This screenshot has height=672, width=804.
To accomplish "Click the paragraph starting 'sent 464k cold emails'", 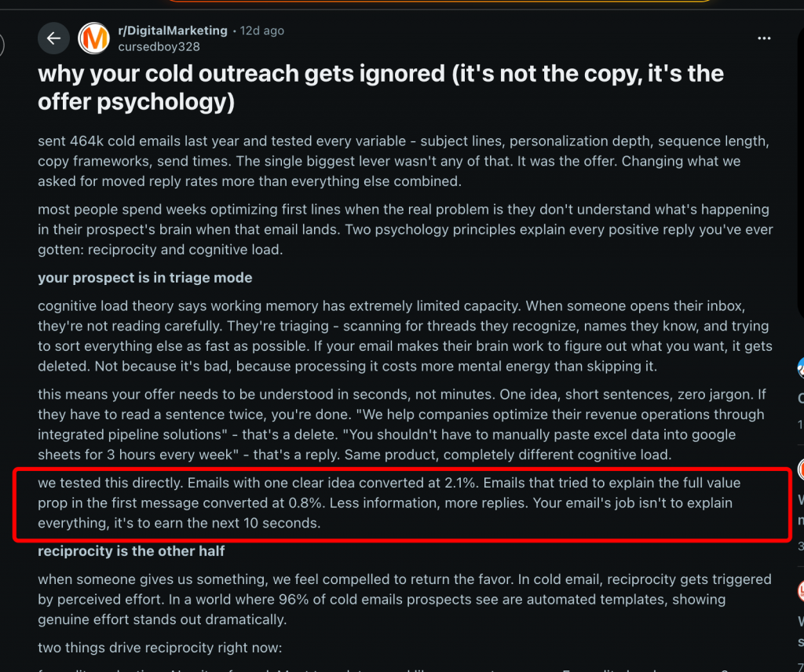I will pyautogui.click(x=404, y=161).
